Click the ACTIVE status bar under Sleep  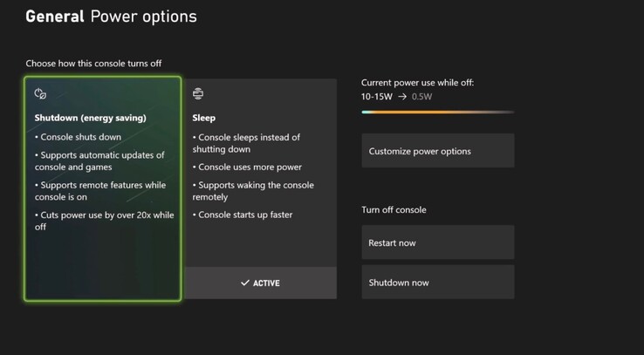tap(261, 283)
